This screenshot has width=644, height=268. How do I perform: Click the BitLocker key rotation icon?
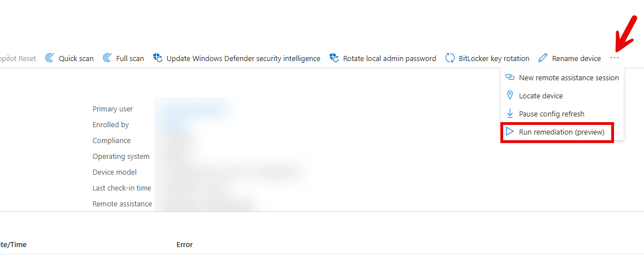pos(450,58)
